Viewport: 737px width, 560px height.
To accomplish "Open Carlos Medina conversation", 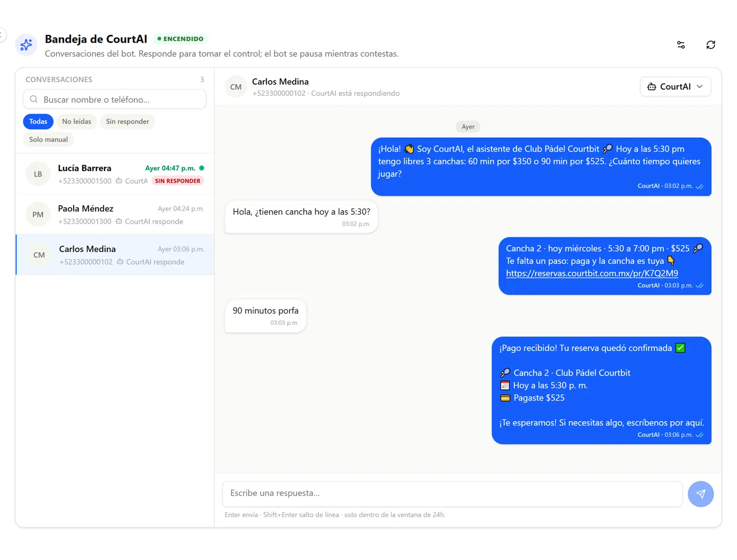I will click(x=115, y=255).
